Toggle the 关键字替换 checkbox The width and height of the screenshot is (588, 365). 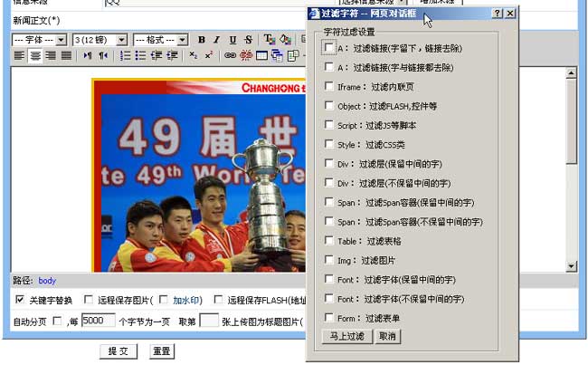[x=21, y=300]
